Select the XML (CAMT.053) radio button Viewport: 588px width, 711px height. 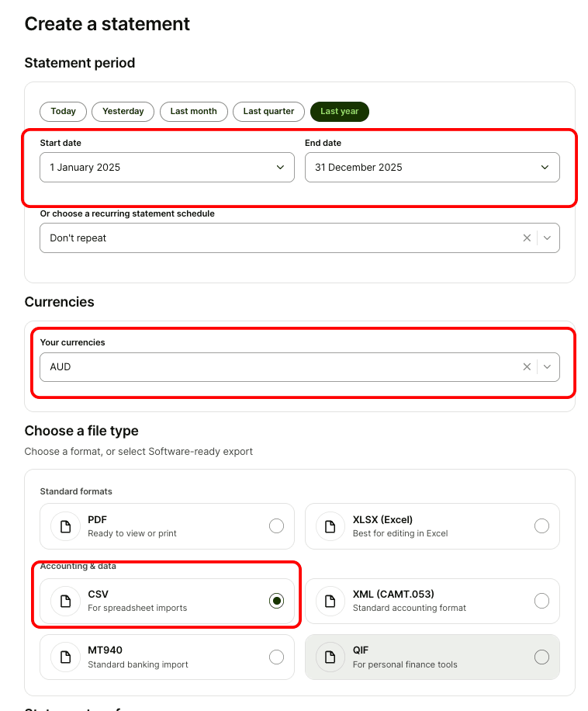541,601
